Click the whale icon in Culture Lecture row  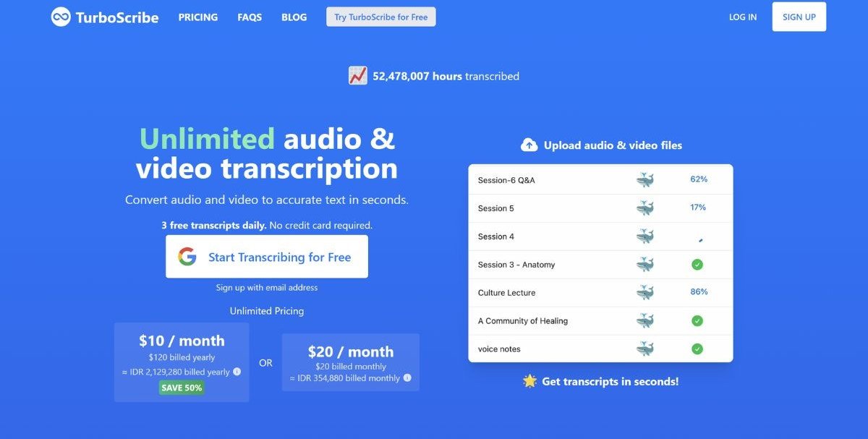pyautogui.click(x=644, y=293)
